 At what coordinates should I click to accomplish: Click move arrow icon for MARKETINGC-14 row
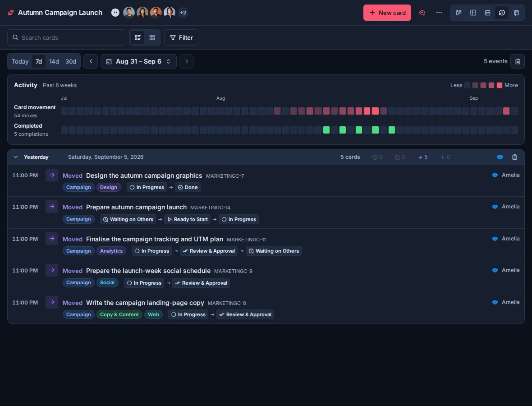51,207
